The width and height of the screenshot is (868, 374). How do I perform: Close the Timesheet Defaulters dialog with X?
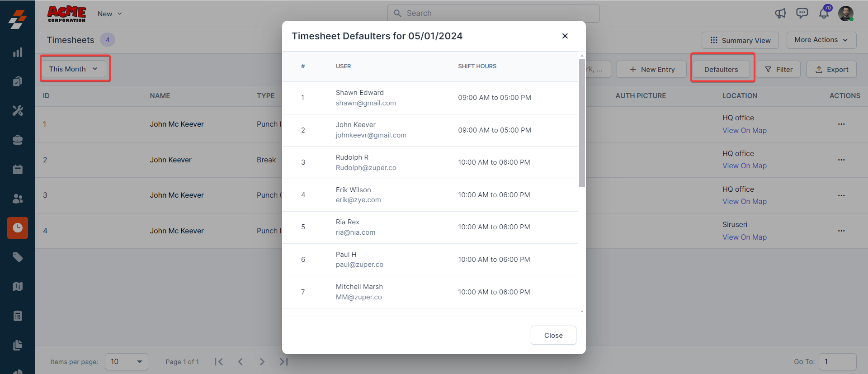pyautogui.click(x=565, y=36)
